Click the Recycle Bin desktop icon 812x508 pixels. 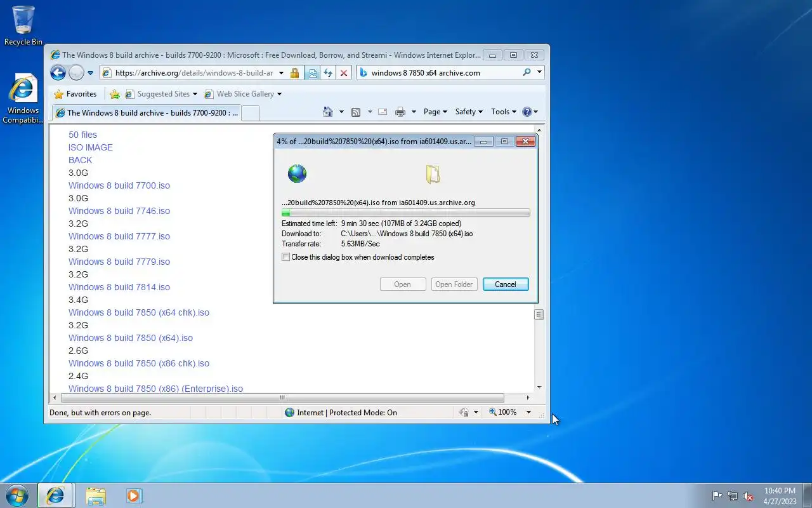23,26
